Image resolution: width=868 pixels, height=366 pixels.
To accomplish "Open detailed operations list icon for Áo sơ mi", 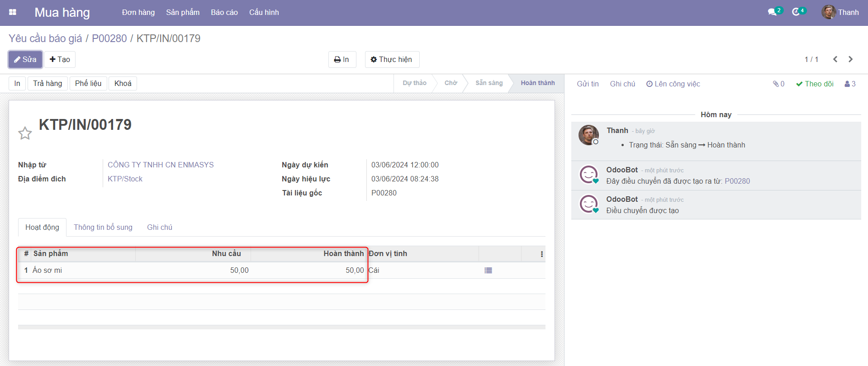I will [488, 271].
